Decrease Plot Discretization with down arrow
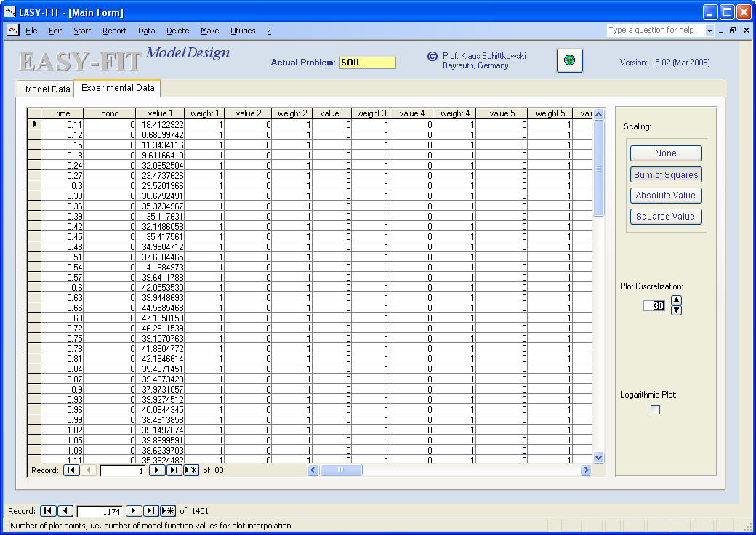 pyautogui.click(x=676, y=310)
